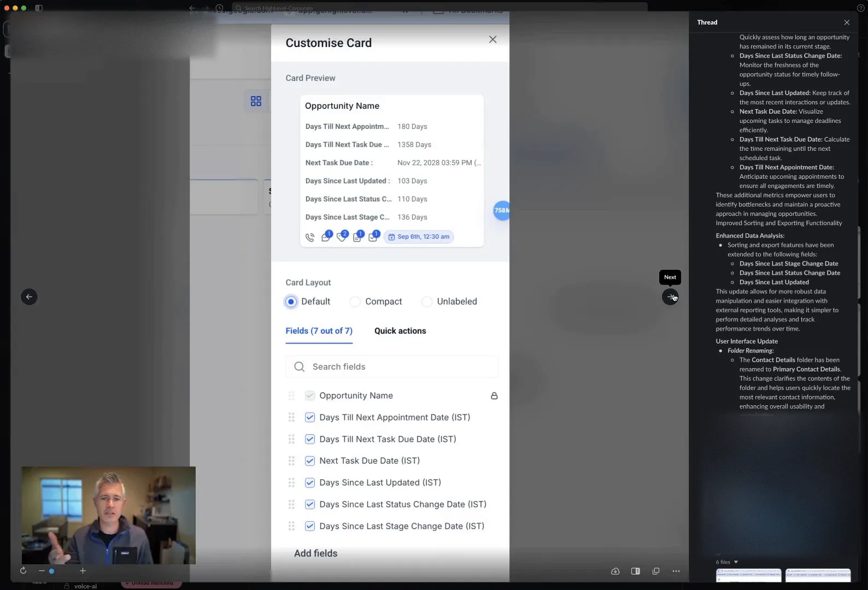Adjust the zoom level slider handle

[x=51, y=571]
